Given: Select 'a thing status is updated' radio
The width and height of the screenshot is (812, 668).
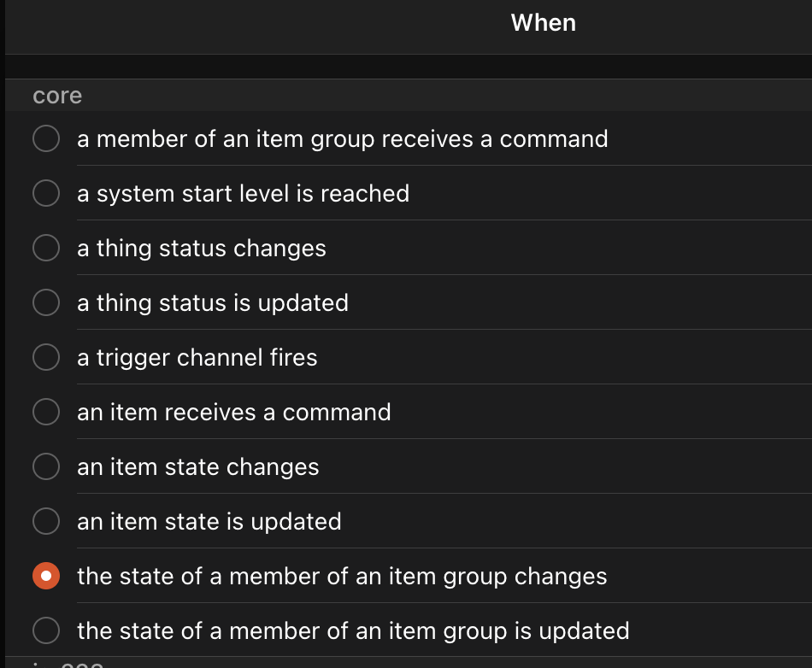Looking at the screenshot, I should [x=46, y=302].
